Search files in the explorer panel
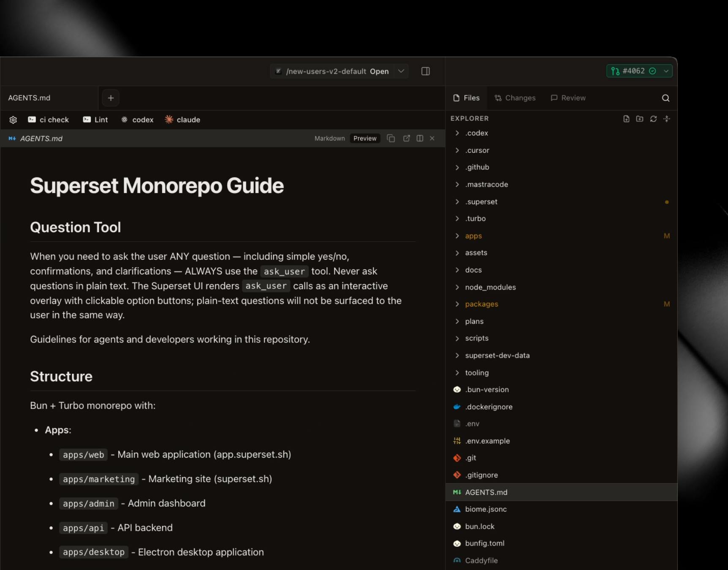The image size is (728, 570). 666,98
